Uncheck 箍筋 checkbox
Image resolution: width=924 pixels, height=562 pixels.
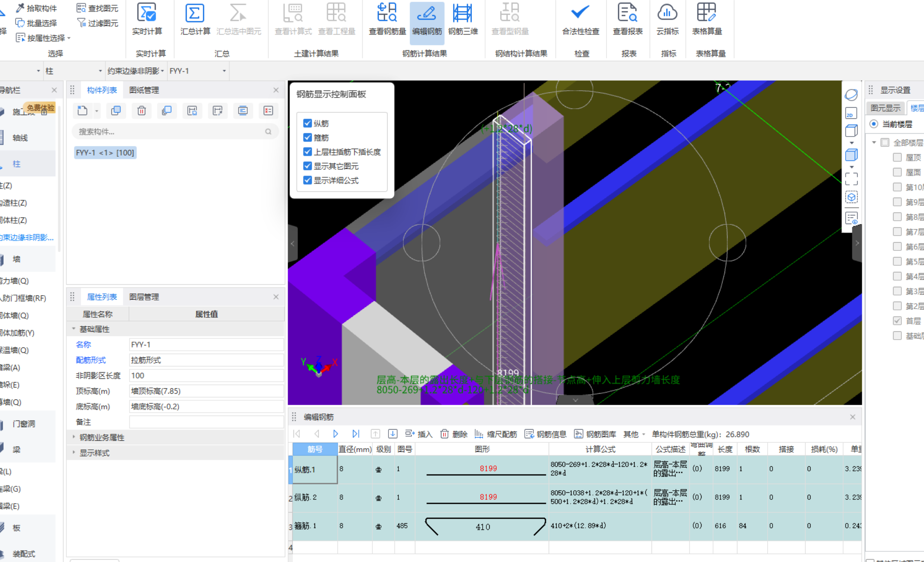click(308, 137)
